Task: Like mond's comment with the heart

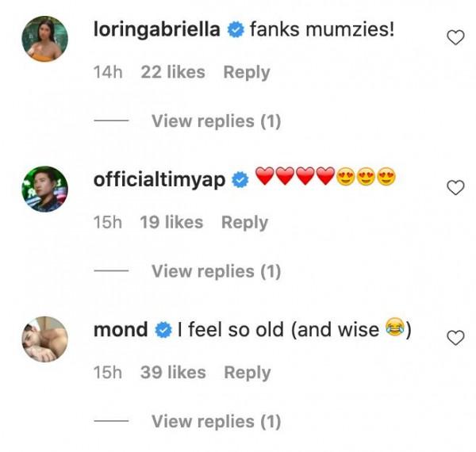Action: 455,338
